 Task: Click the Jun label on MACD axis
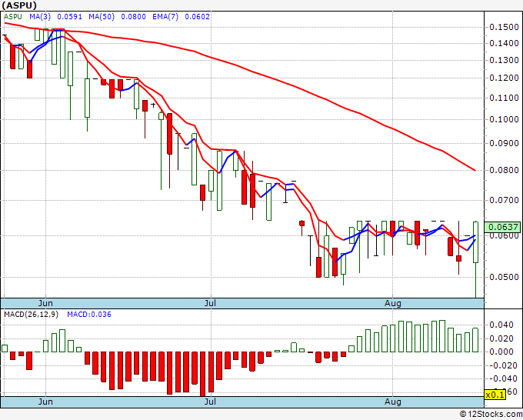pyautogui.click(x=45, y=402)
